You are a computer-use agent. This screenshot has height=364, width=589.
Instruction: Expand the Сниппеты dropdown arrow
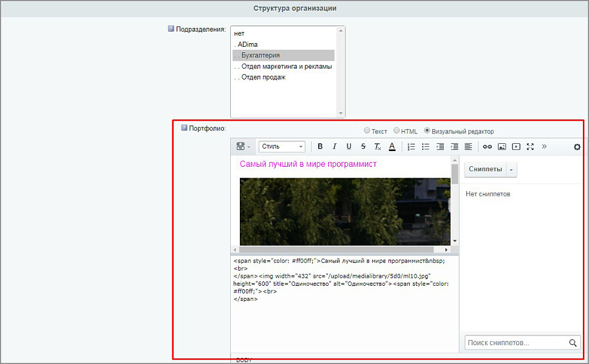(510, 169)
